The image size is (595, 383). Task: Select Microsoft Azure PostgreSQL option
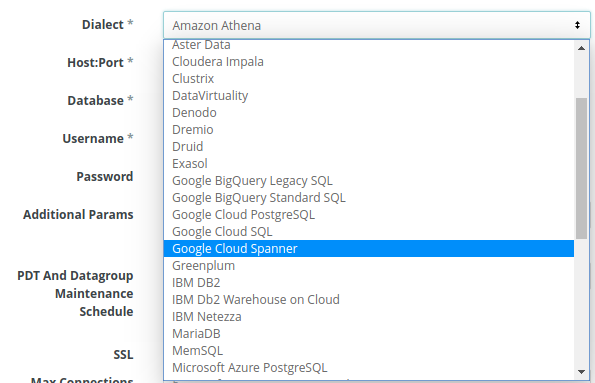[369, 367]
